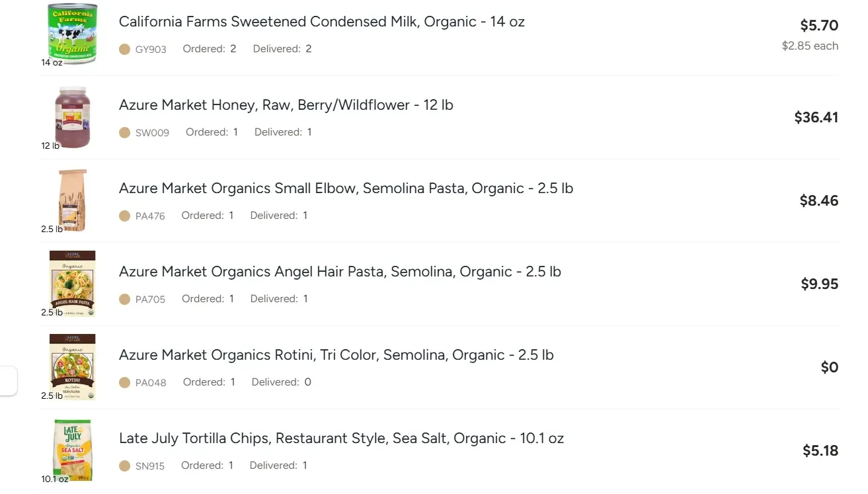868x494 pixels.
Task: Open California Farms Sweetened Condensed Milk title
Action: point(322,22)
